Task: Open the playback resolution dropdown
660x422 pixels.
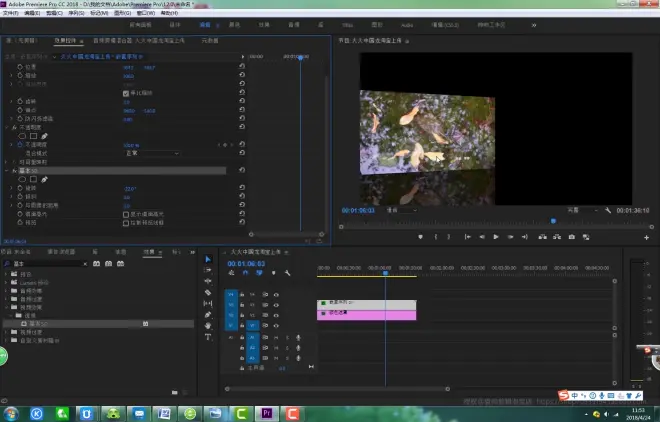Action: click(583, 210)
